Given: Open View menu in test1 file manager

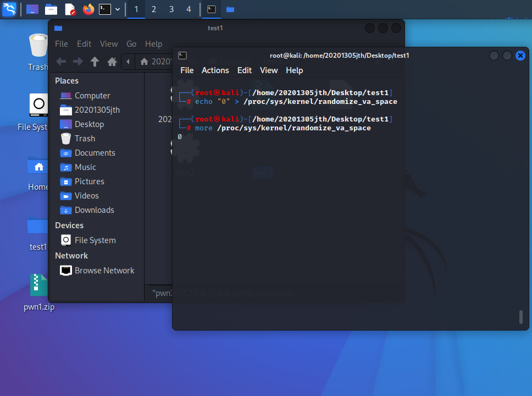Looking at the screenshot, I should [109, 44].
